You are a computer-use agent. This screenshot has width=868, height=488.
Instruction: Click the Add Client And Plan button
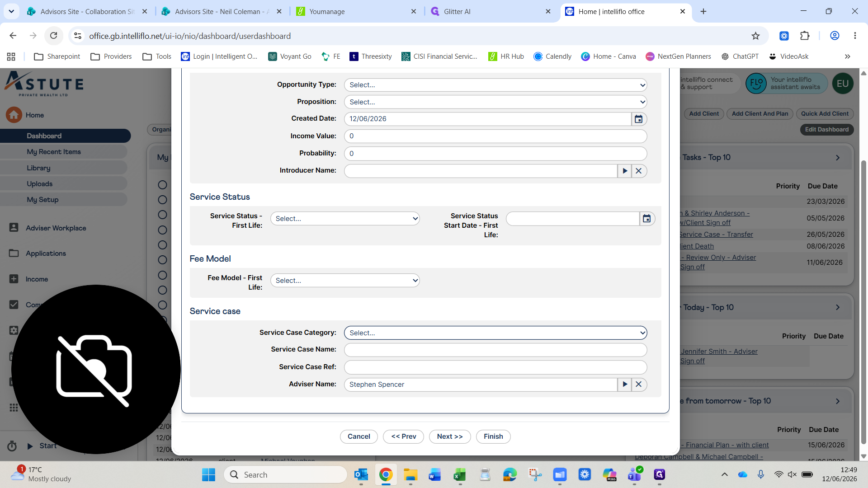(760, 114)
